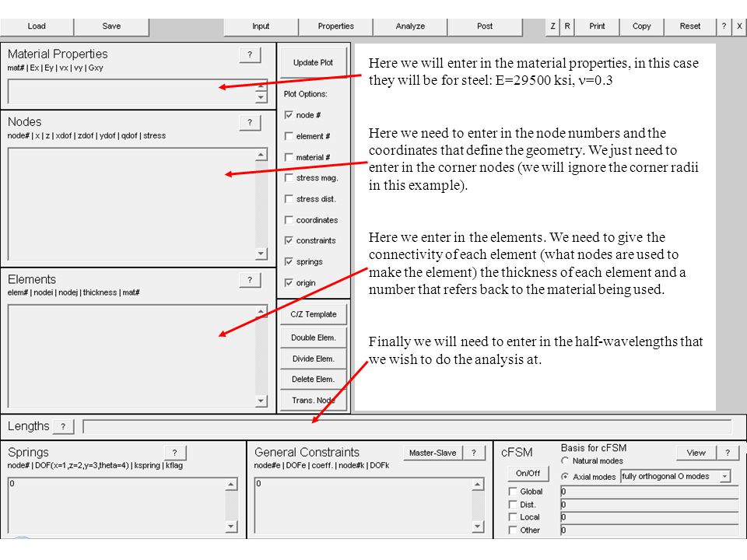Screen dimensions: 747x560
Task: Click Material Properties scrollbar down arrow
Action: click(x=261, y=97)
